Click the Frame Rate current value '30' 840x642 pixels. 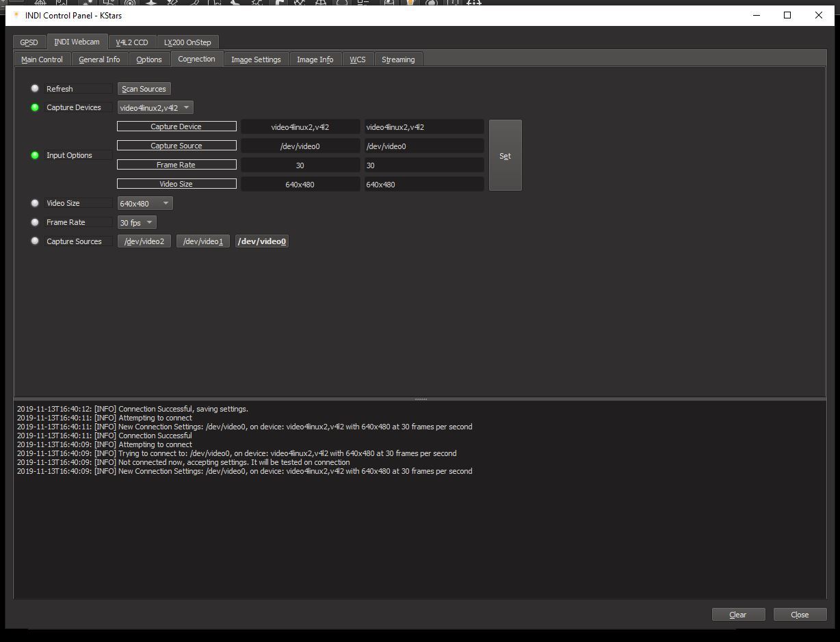pyautogui.click(x=300, y=165)
